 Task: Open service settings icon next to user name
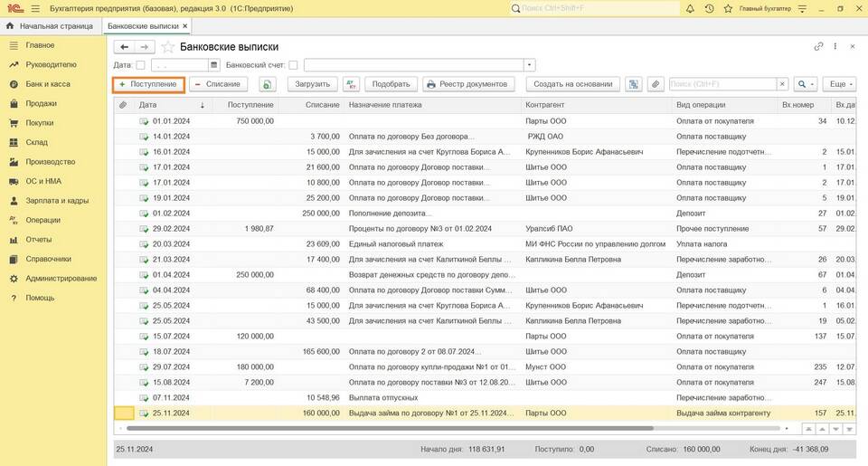(802, 9)
